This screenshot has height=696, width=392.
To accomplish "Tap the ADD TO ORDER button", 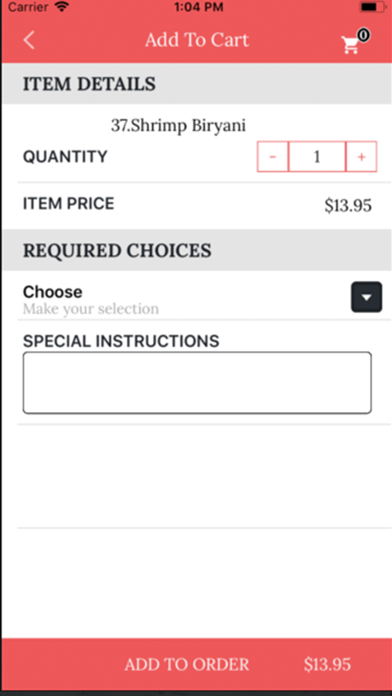I will [187, 664].
